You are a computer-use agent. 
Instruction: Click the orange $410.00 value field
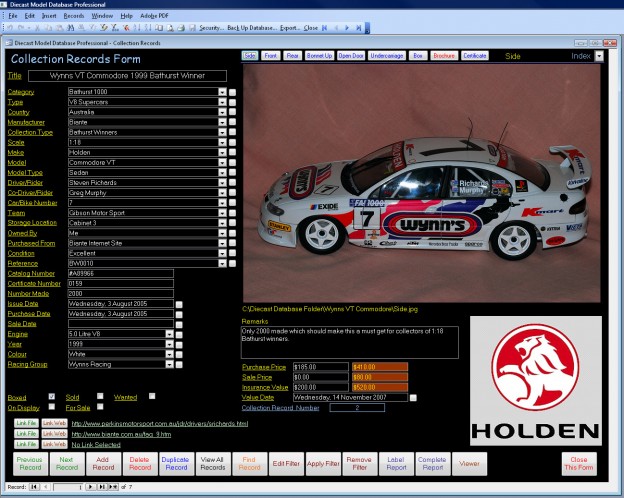(x=380, y=367)
